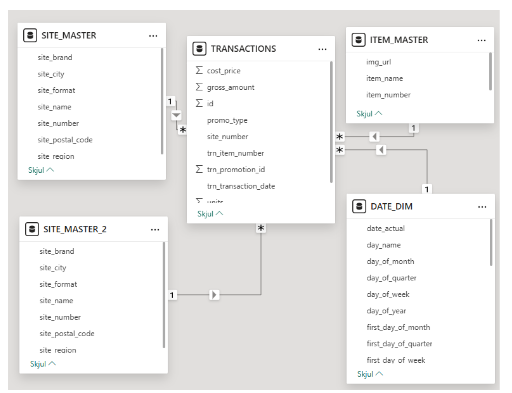Image resolution: width=512 pixels, height=393 pixels.
Task: Select first_day_of_quarter field in DATE_DIM
Action: pos(399,344)
